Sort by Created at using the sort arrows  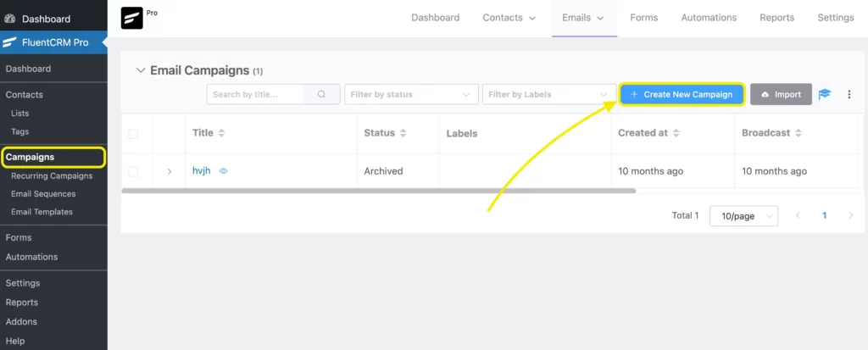[676, 133]
